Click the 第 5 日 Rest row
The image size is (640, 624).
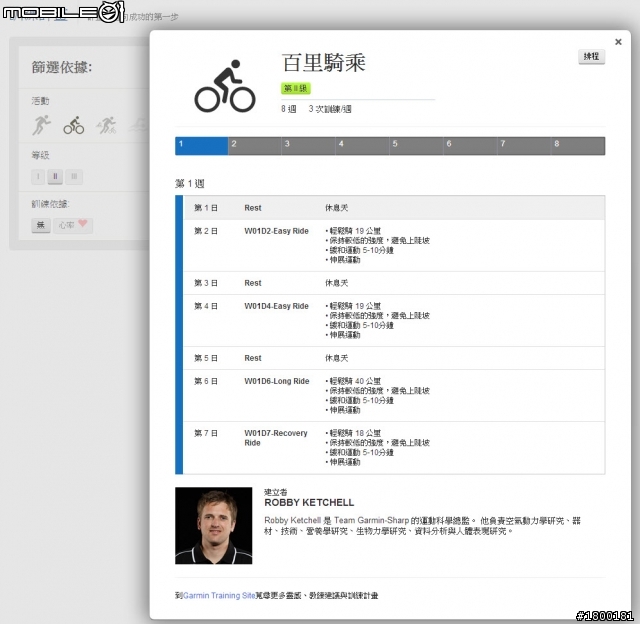[394, 358]
